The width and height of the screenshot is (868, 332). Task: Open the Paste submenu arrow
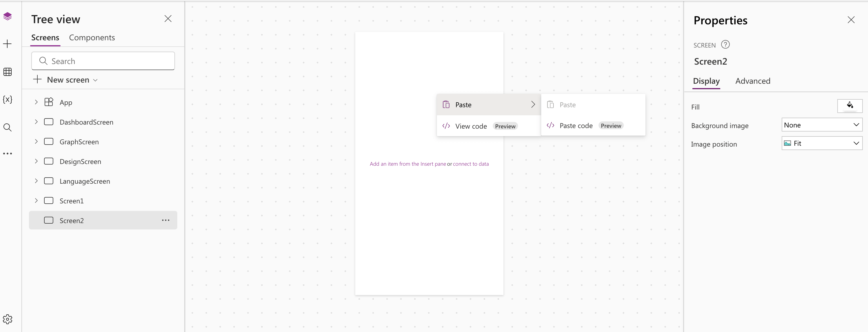coord(533,105)
